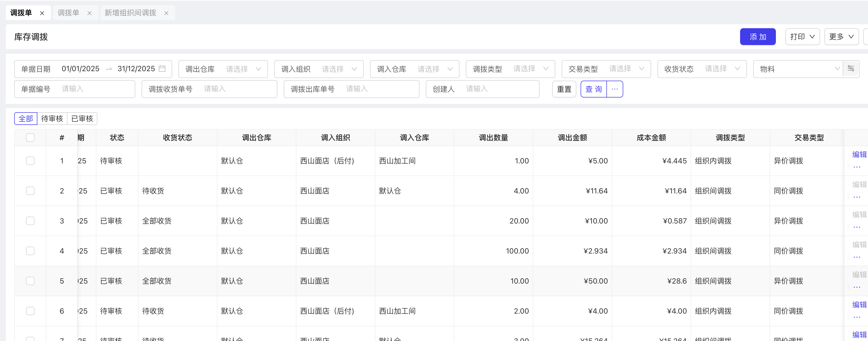Click the calendar icon in date range
The height and width of the screenshot is (341, 868).
click(x=162, y=69)
